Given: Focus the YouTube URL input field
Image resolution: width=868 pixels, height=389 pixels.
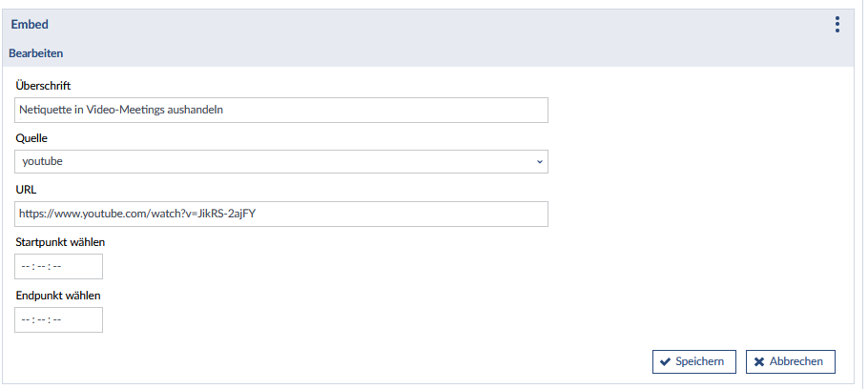Looking at the screenshot, I should click(x=281, y=214).
